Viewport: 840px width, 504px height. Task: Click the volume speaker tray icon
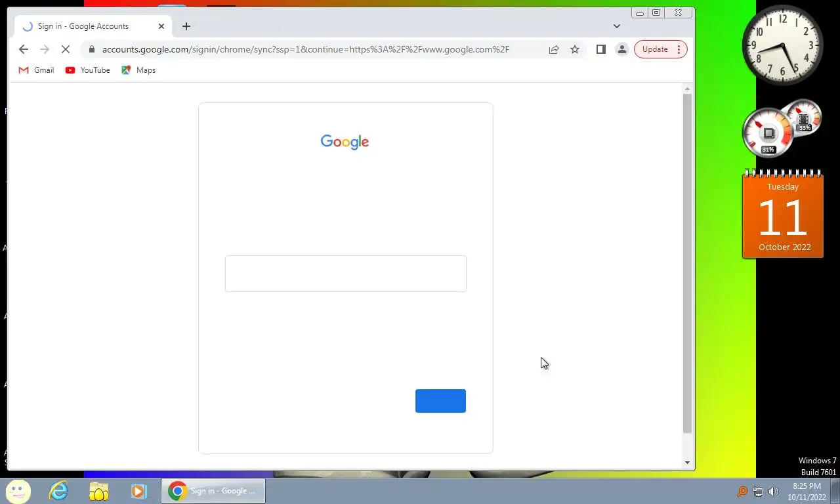774,492
